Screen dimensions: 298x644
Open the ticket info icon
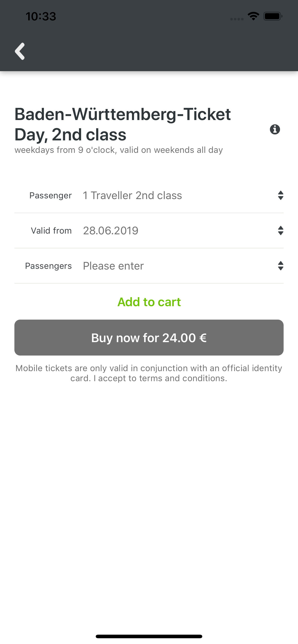[275, 129]
